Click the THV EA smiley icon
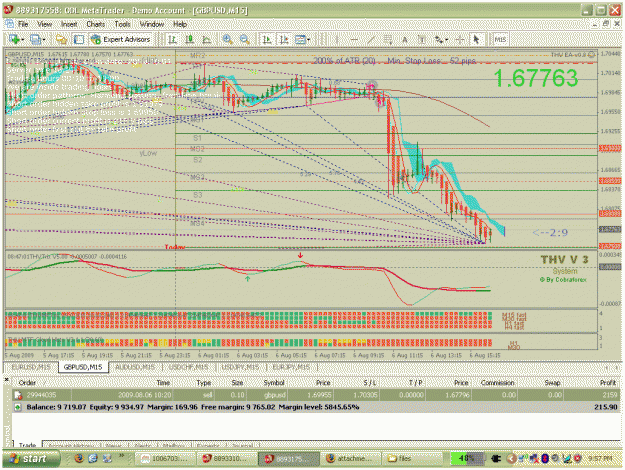This screenshot has height=470, width=625. (592, 54)
